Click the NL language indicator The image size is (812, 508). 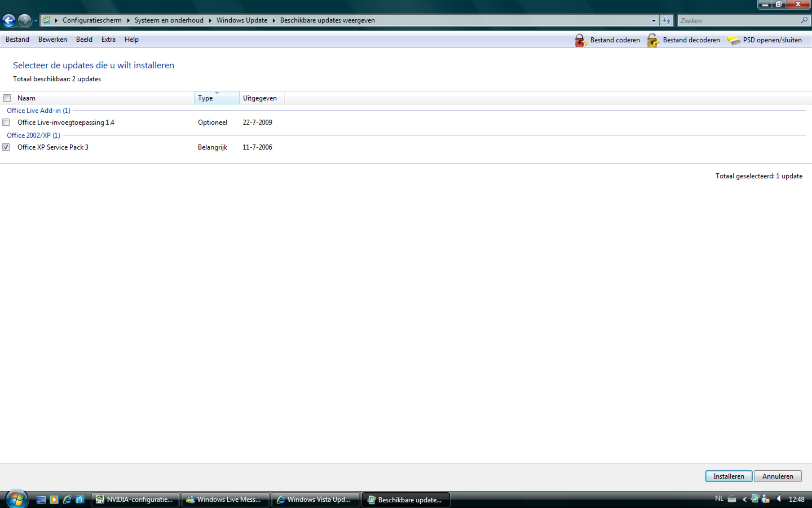(x=719, y=499)
